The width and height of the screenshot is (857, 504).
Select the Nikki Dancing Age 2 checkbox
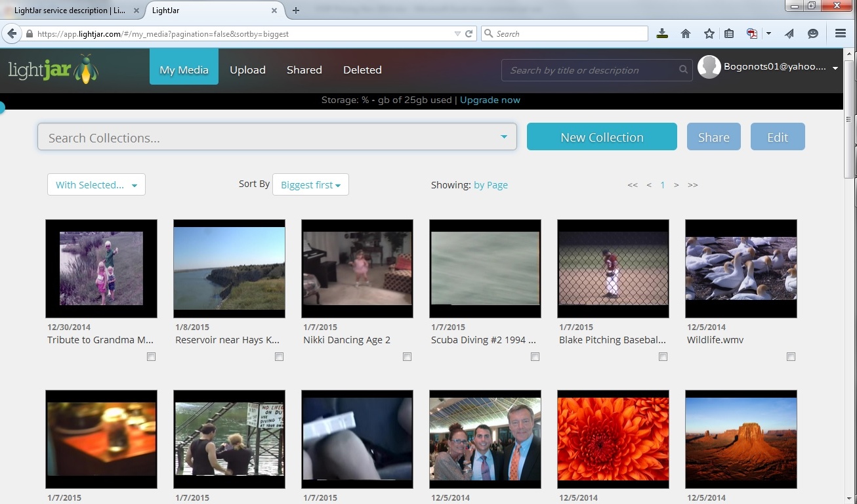click(408, 357)
